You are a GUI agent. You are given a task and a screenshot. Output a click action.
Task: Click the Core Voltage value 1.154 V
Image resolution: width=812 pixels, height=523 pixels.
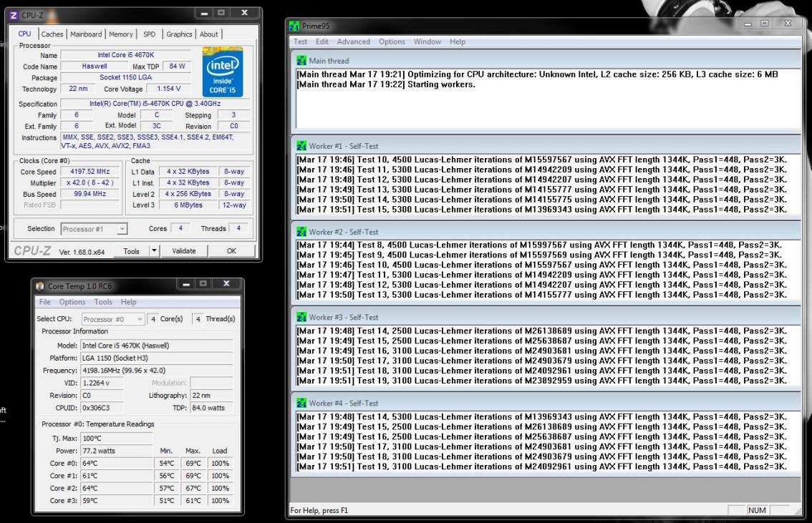pos(169,89)
